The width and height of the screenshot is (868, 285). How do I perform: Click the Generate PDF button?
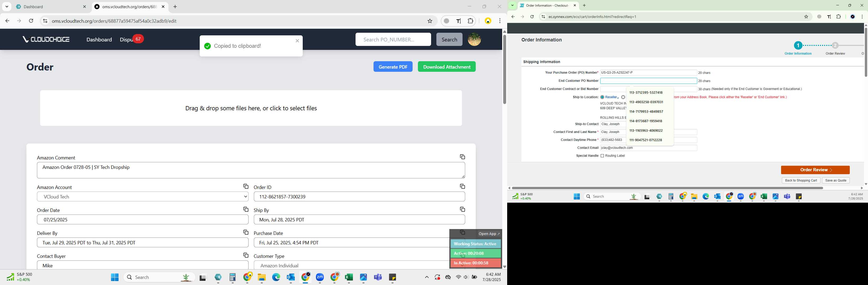click(x=393, y=66)
